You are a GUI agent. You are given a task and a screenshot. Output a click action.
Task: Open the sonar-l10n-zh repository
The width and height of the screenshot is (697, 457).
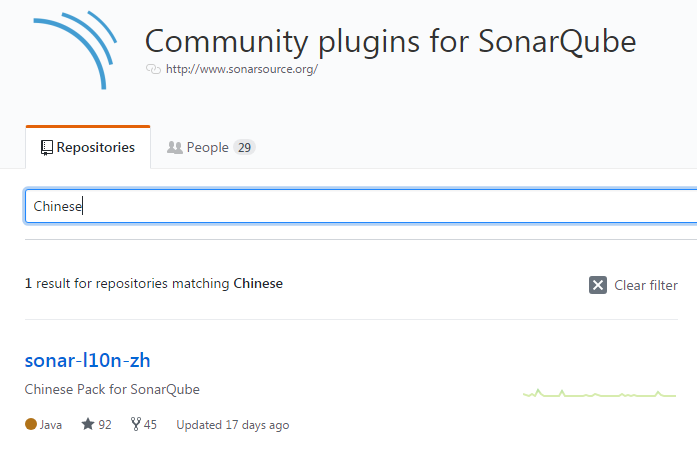[88, 360]
